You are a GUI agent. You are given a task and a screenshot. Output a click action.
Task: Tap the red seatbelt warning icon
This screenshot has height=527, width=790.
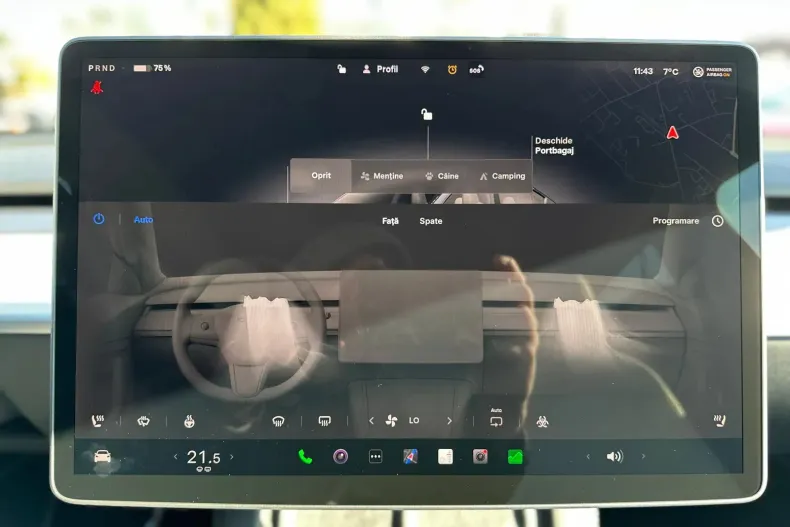(x=97, y=88)
